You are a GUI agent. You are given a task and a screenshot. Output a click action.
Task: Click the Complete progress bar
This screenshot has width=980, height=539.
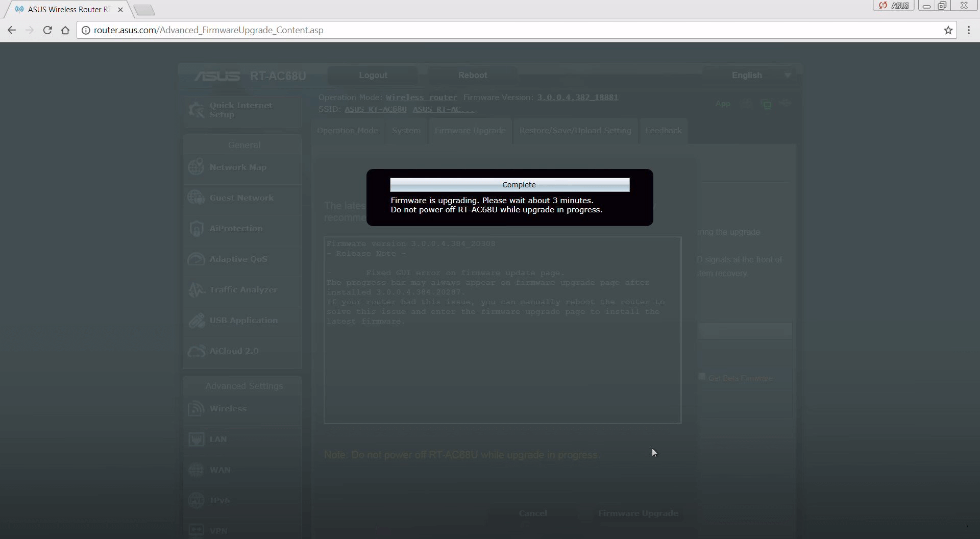[x=510, y=185]
